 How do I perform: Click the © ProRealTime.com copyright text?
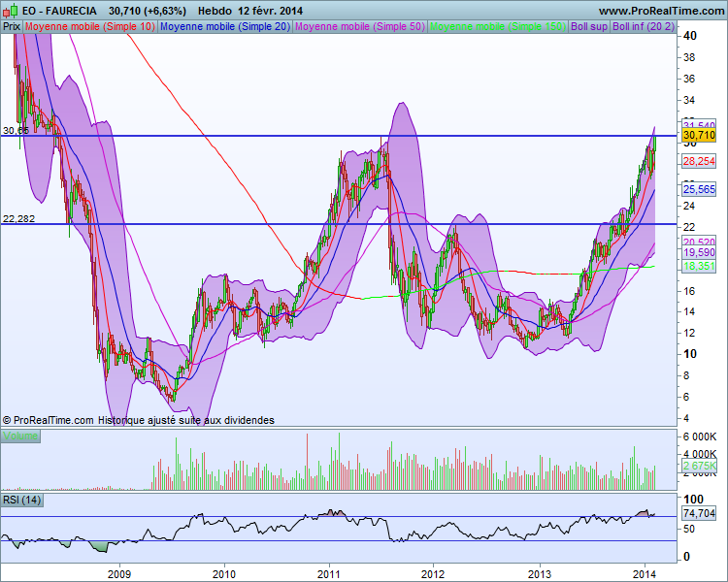pyautogui.click(x=48, y=420)
